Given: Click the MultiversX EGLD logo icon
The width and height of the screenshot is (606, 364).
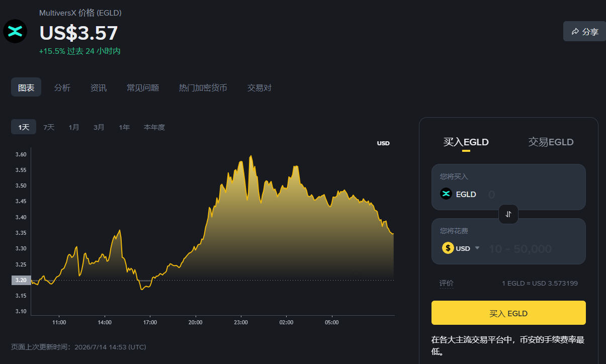Looking at the screenshot, I should [15, 31].
